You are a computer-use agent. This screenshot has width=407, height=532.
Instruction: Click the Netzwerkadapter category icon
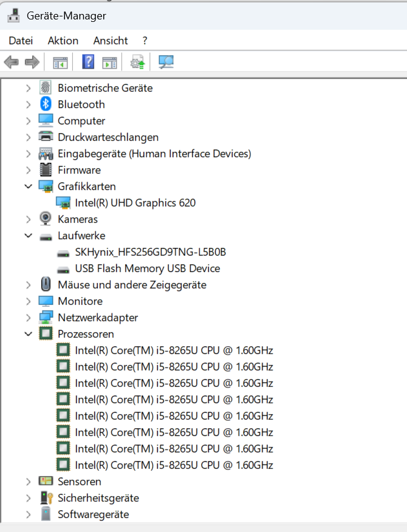pyautogui.click(x=46, y=317)
